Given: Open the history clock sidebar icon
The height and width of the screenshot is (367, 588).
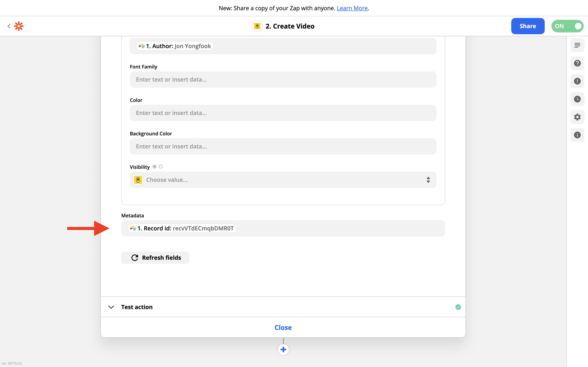Looking at the screenshot, I should click(577, 99).
